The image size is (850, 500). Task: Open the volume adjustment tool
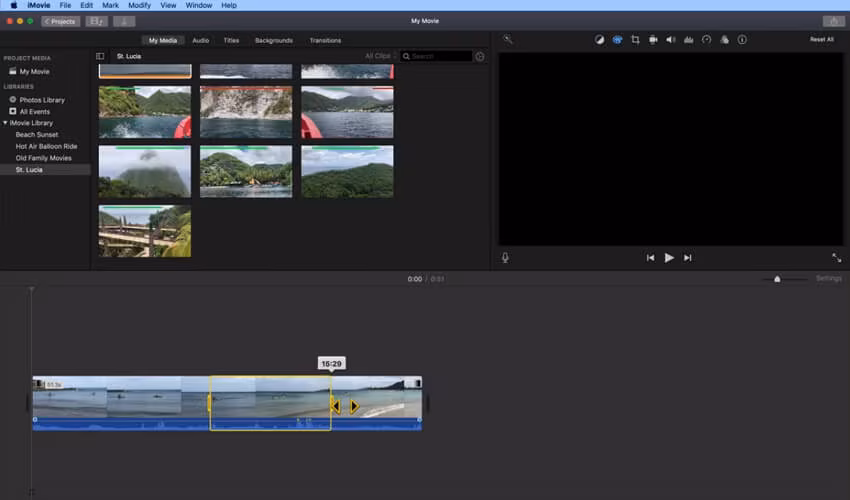coord(671,40)
